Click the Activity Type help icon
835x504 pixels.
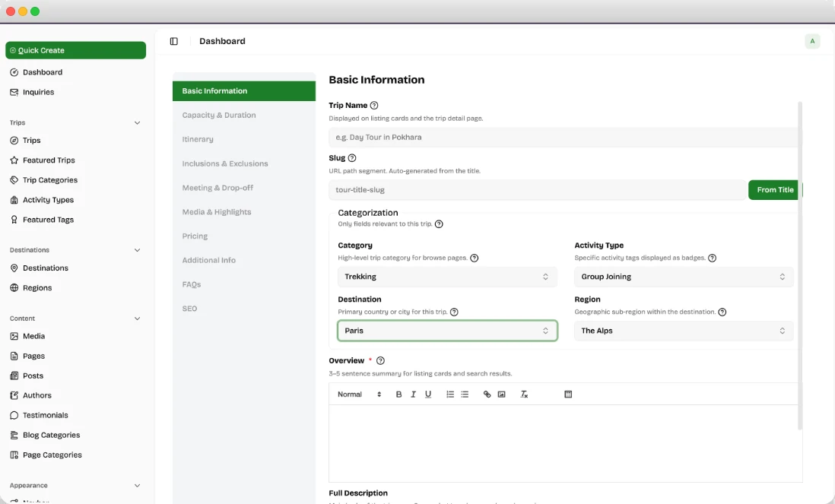click(x=712, y=258)
